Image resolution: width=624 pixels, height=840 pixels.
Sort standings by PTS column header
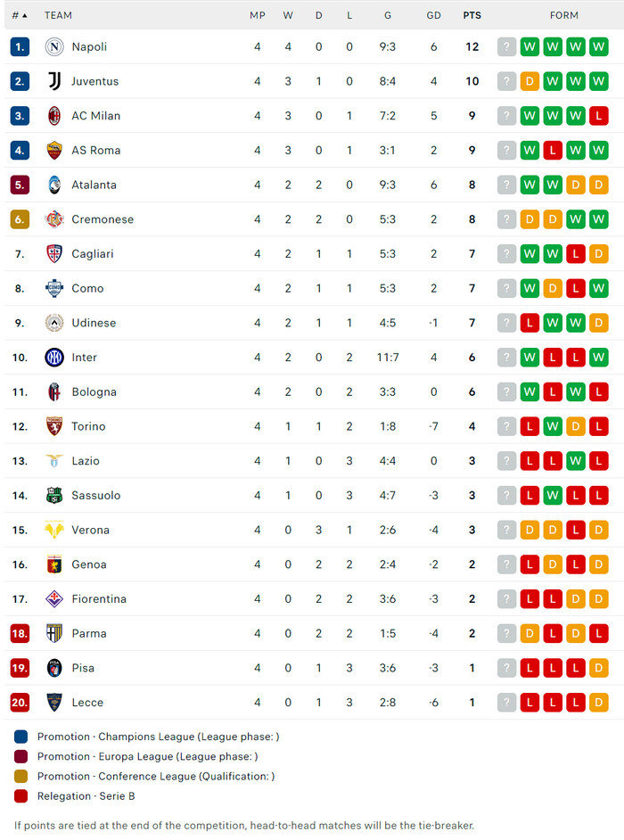472,15
